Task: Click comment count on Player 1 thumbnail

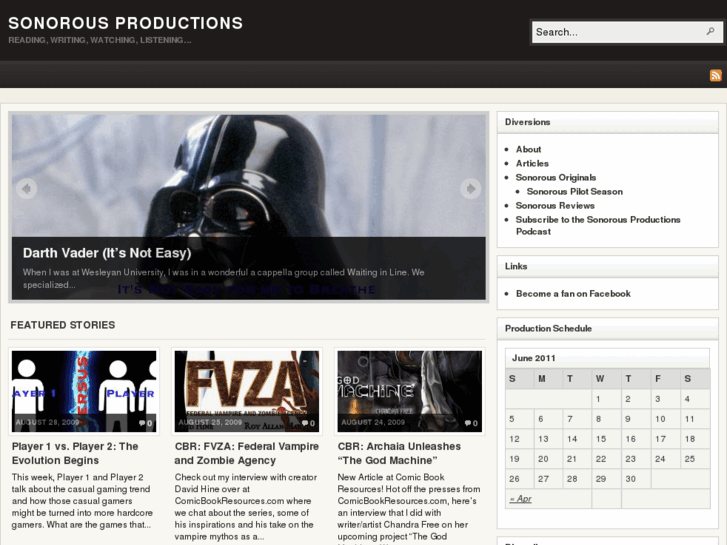Action: pos(146,423)
